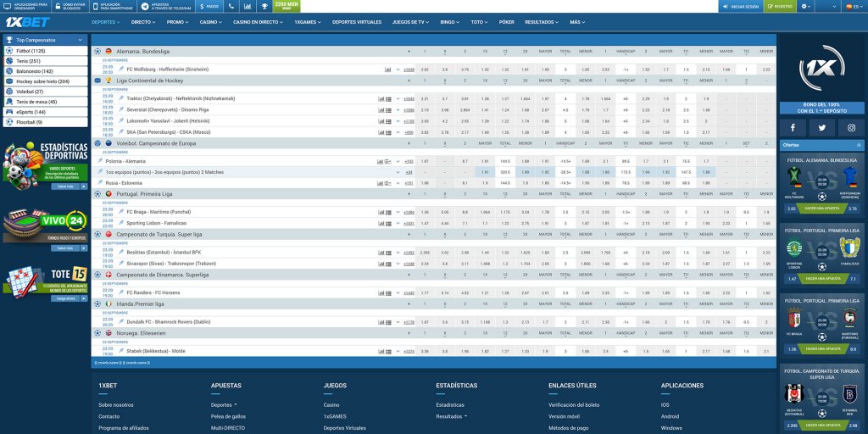Click the 2200 MXN bonus button
Screen dimensions: 868x434
click(287, 6)
